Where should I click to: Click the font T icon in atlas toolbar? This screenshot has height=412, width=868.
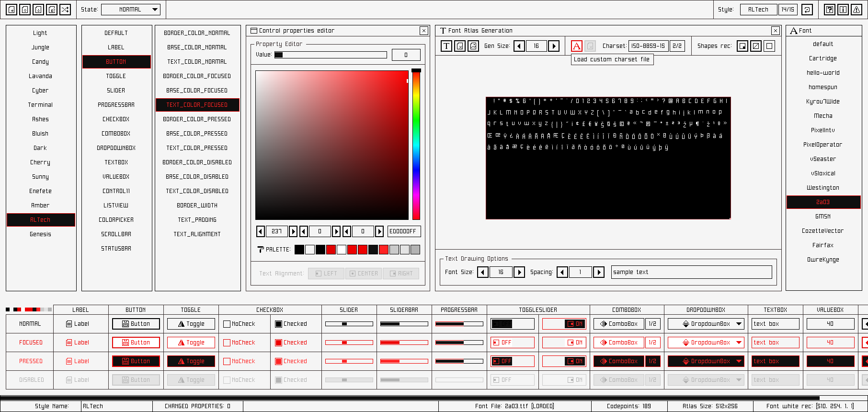point(446,46)
